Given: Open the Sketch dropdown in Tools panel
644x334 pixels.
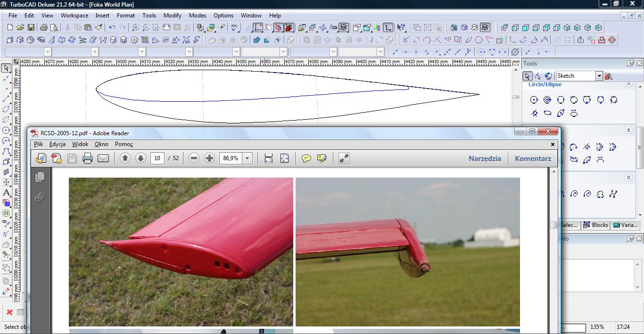Looking at the screenshot, I should (599, 76).
